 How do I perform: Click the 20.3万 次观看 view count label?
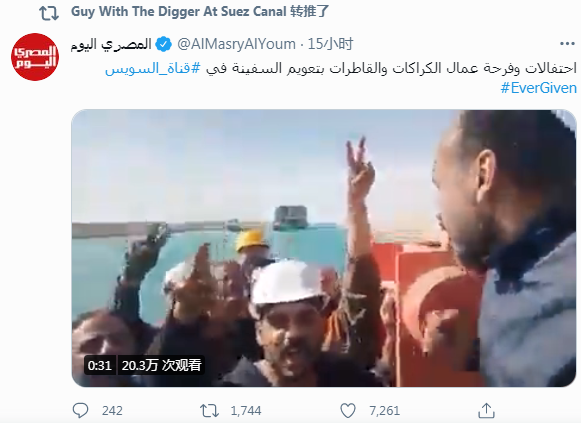(162, 366)
